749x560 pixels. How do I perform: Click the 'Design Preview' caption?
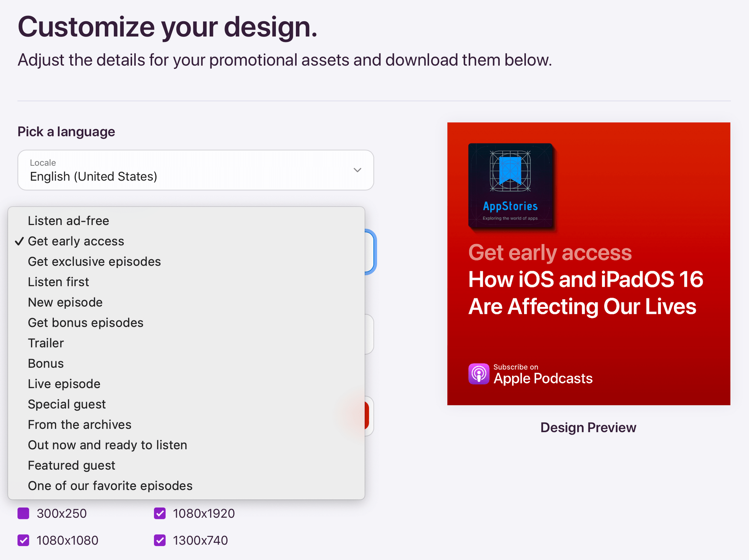click(588, 428)
